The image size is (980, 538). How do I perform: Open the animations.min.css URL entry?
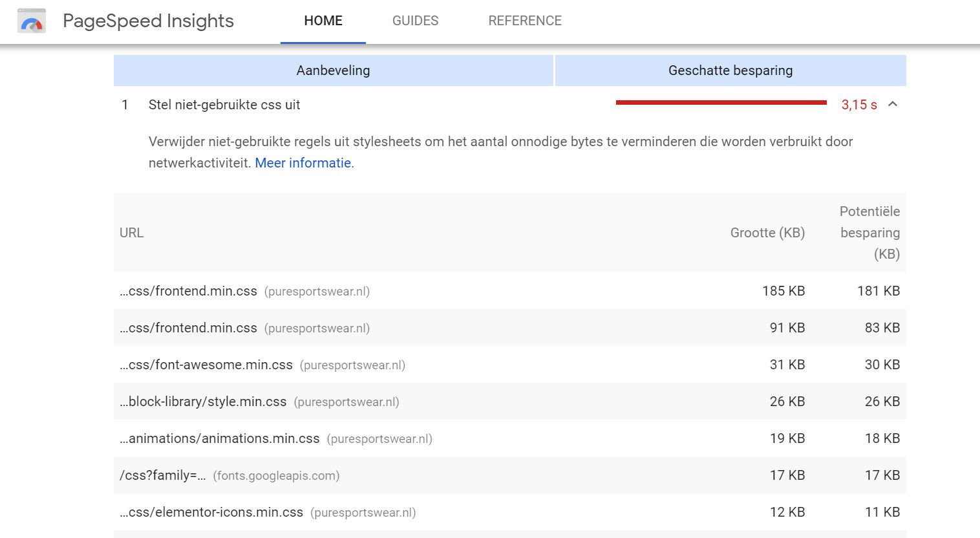coord(220,438)
